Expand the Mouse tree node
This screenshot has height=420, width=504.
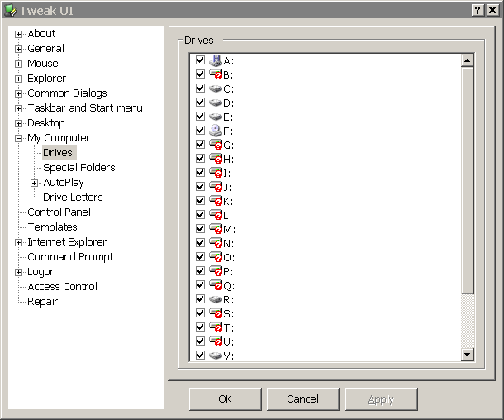(19, 64)
